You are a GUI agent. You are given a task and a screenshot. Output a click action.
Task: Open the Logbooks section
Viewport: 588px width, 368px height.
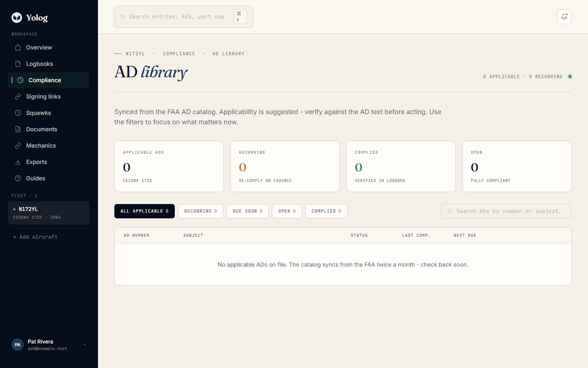[49, 64]
